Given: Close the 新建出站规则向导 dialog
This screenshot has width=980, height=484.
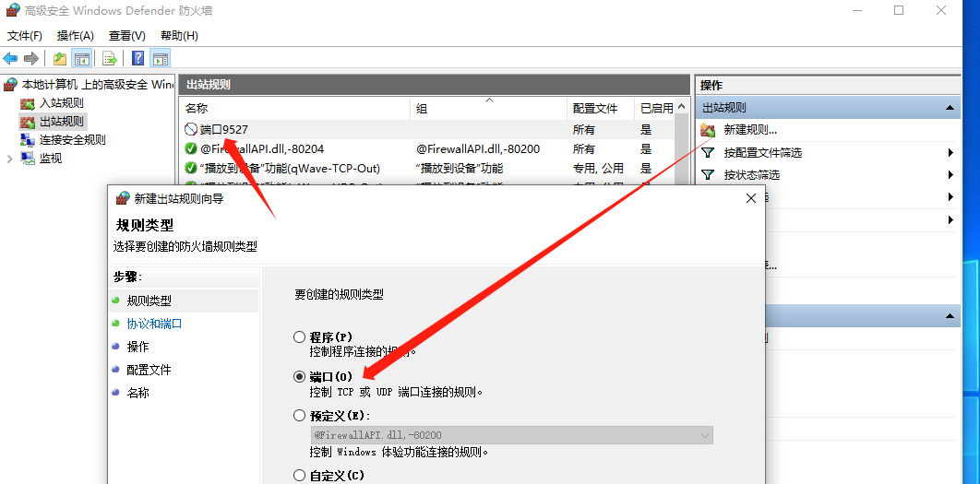Looking at the screenshot, I should point(751,198).
